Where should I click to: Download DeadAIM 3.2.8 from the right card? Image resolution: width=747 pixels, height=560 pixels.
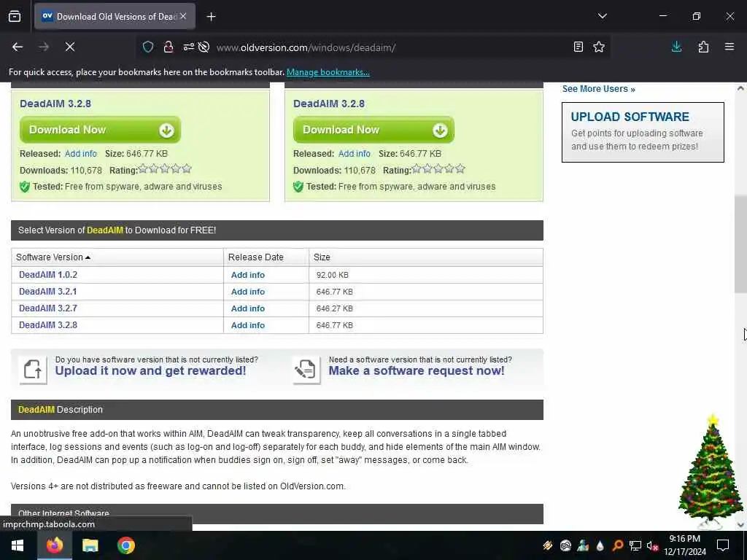point(373,130)
